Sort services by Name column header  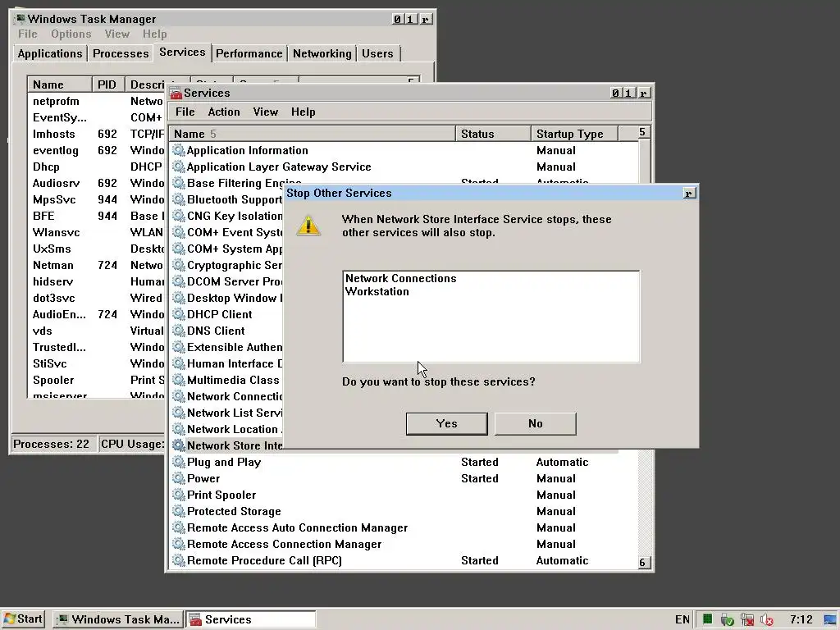313,134
